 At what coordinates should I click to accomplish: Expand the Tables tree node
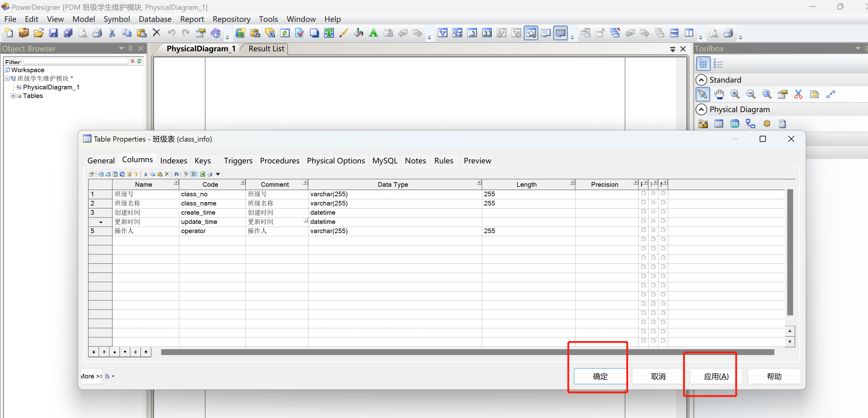point(13,96)
